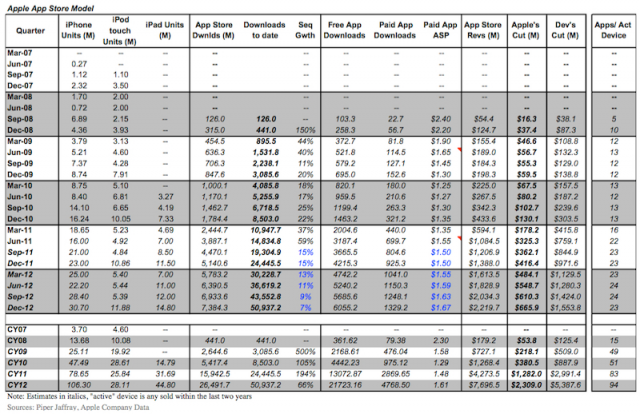Select the 'Note: Estimates in italics' footnote
This screenshot has height=414, width=640.
pyautogui.click(x=130, y=396)
